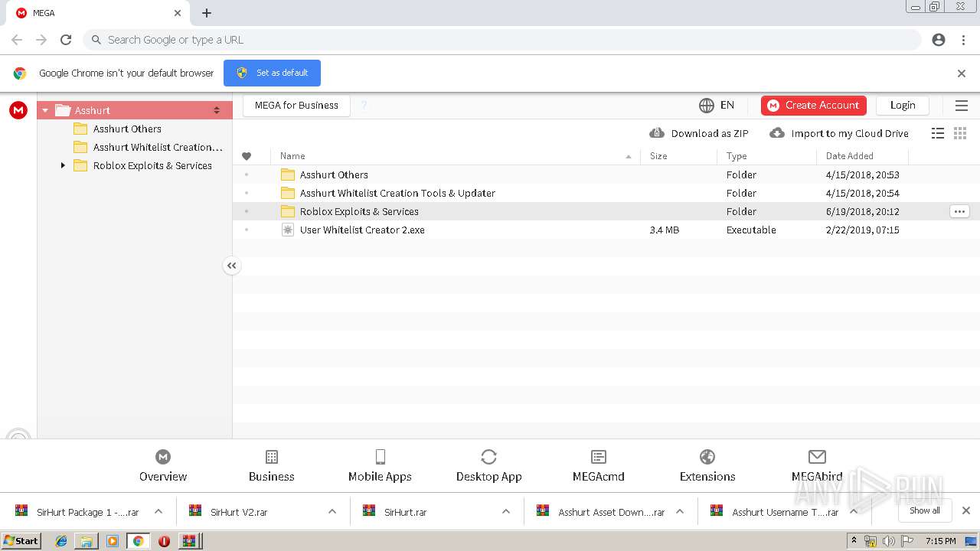Viewport: 980px width, 551px height.
Task: Open menu for SirHurt V2.rar download
Action: point(332,512)
